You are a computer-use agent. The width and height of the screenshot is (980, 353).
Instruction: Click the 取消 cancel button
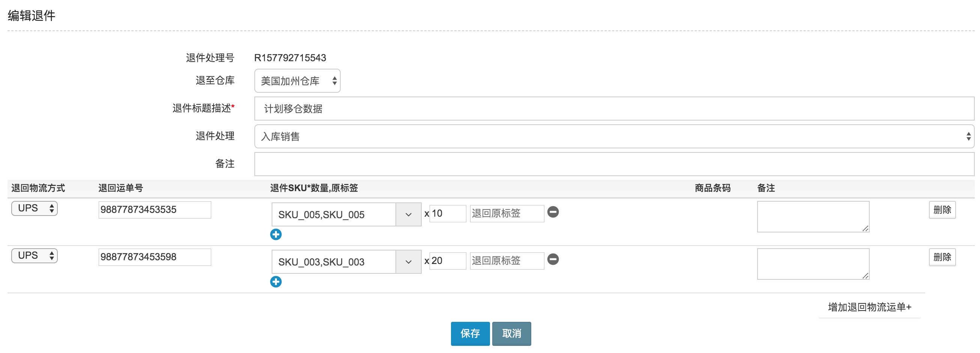coord(511,333)
